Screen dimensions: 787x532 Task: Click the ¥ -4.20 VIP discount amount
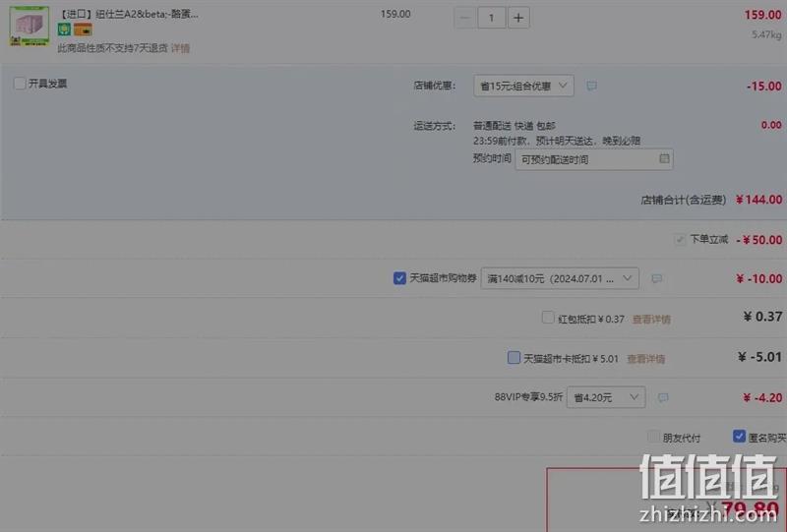pos(762,397)
